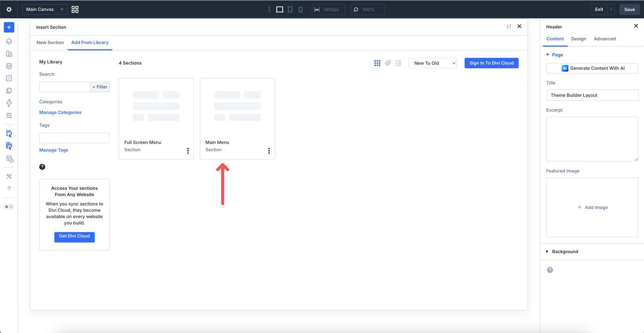Open the form-style panel icon in sidebar
The height and width of the screenshot is (333, 644).
(9, 78)
